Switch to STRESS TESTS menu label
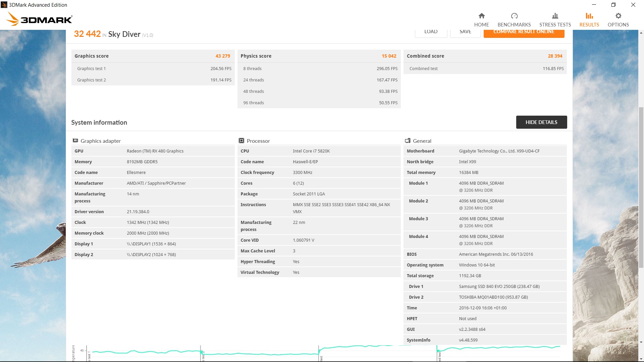 click(x=555, y=24)
